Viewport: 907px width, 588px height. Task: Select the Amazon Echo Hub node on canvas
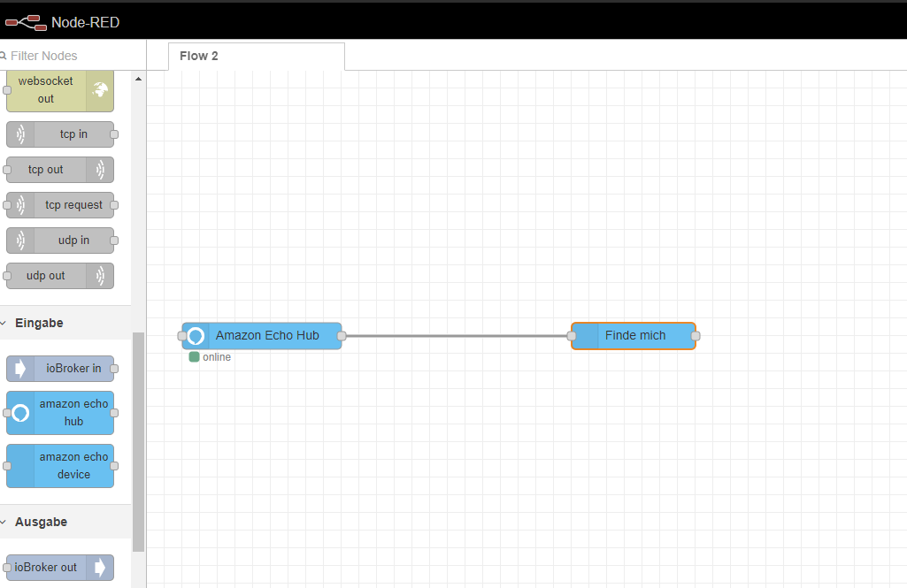[261, 336]
